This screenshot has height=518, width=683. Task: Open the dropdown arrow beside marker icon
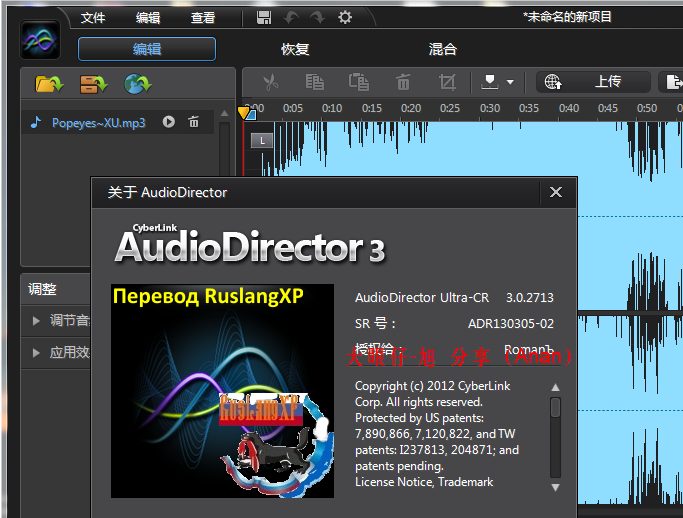[510, 82]
